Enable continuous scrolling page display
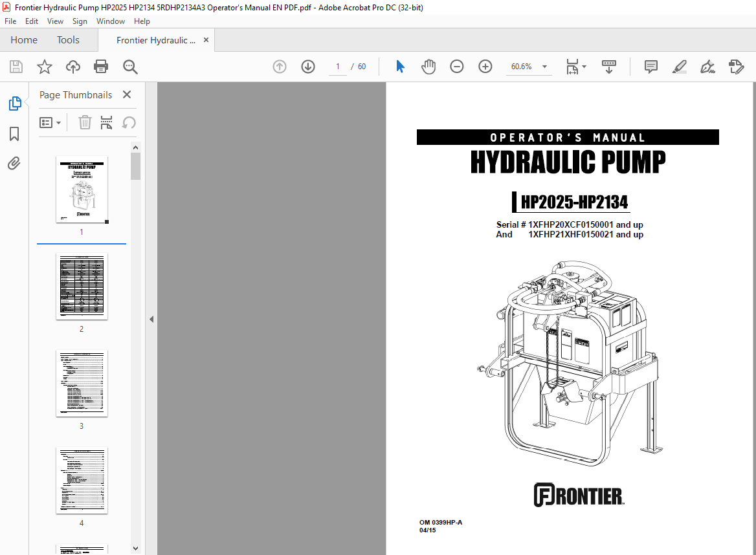This screenshot has width=756, height=555. 608,66
